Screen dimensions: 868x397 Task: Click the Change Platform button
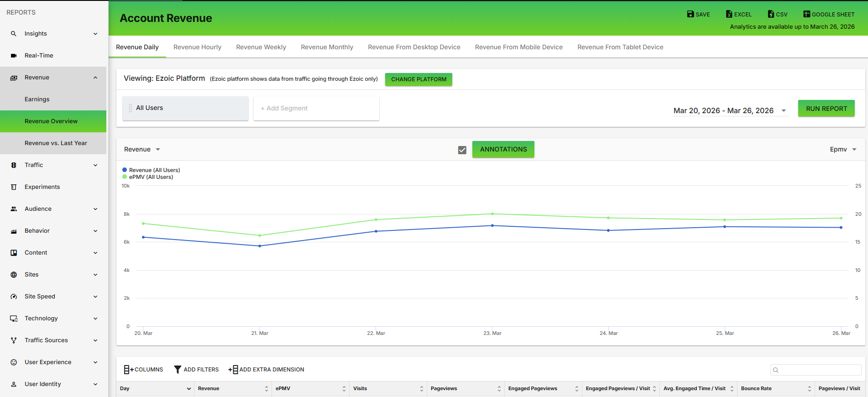click(x=419, y=79)
